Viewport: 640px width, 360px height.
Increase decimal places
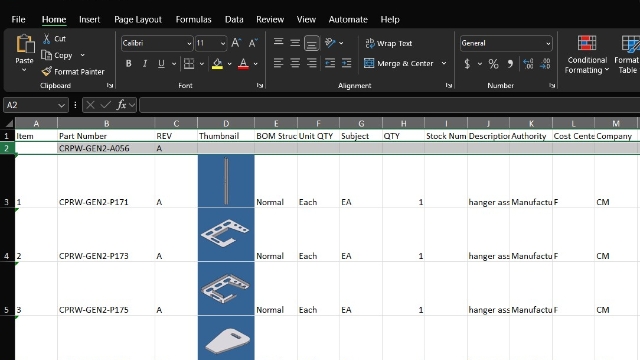(x=528, y=64)
